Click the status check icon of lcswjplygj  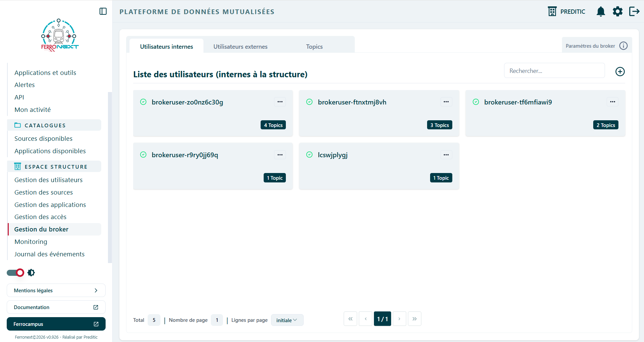[x=309, y=155]
